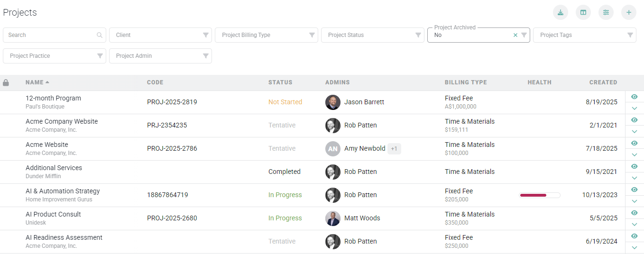Viewport: 644px width, 254px height.
Task: Click the lock icon column header
Action: [6, 82]
